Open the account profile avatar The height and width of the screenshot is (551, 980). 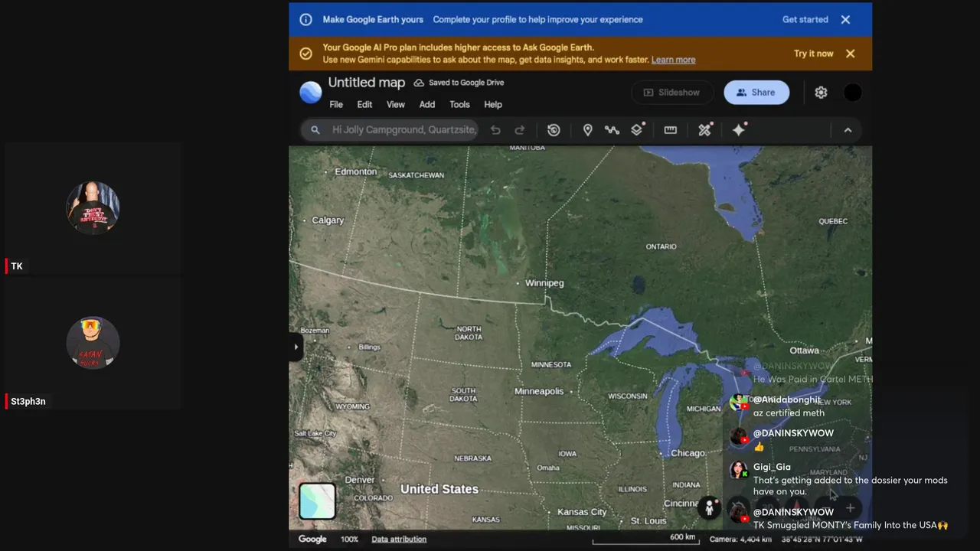point(852,93)
